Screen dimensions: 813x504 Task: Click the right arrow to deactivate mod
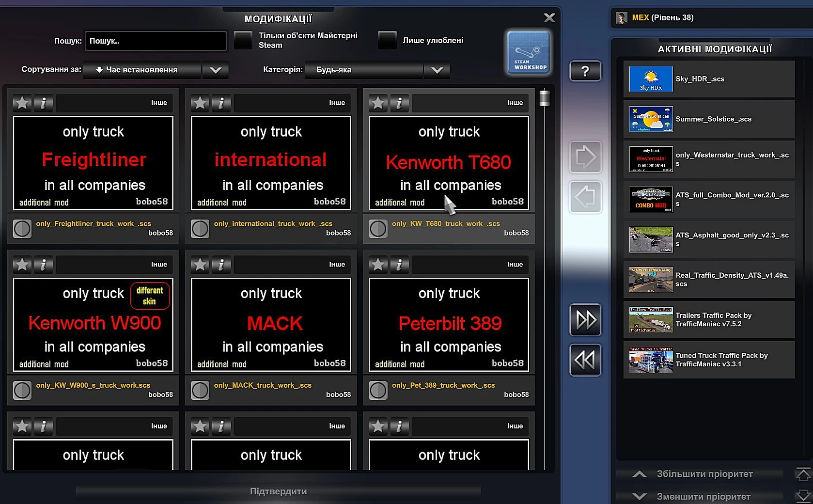coord(585,157)
